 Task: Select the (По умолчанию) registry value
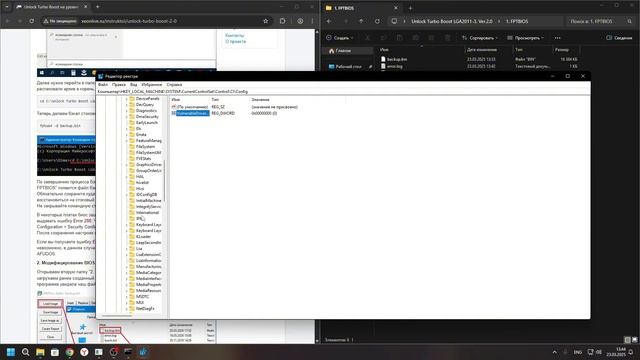click(192, 107)
